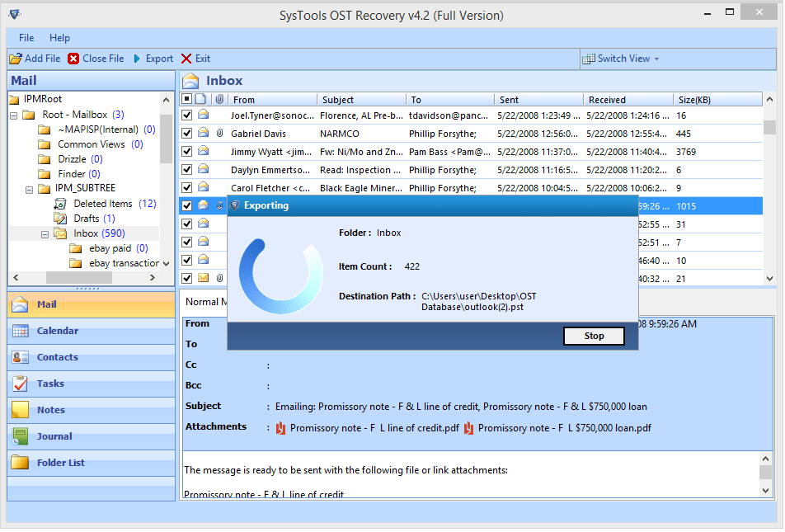
Task: Click the Calendar icon in navigation pane
Action: pyautogui.click(x=21, y=331)
